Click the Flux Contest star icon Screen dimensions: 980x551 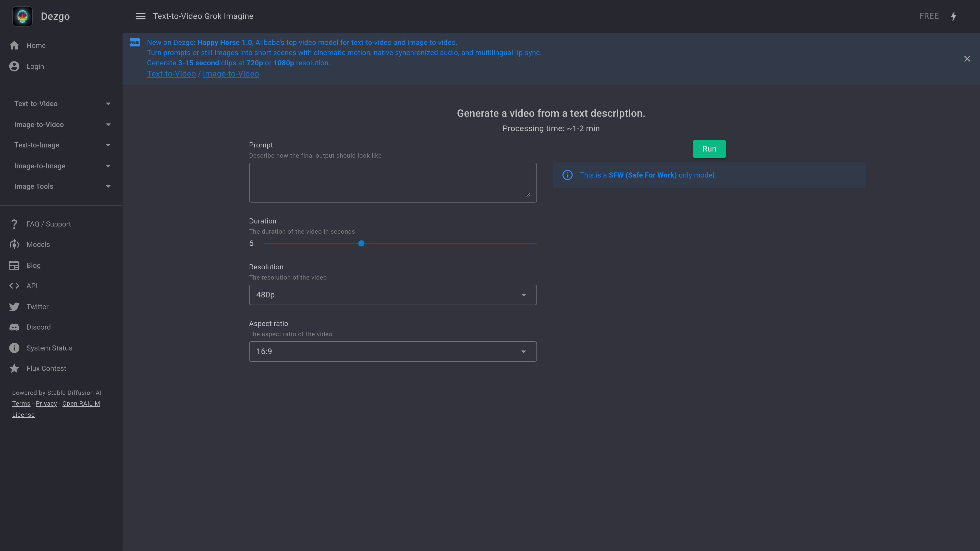coord(15,368)
